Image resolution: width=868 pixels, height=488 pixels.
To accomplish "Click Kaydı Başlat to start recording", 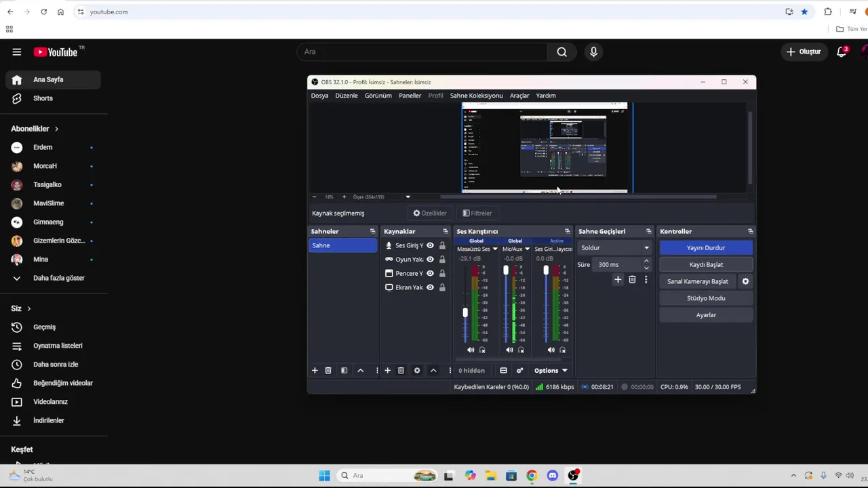I will click(706, 264).
